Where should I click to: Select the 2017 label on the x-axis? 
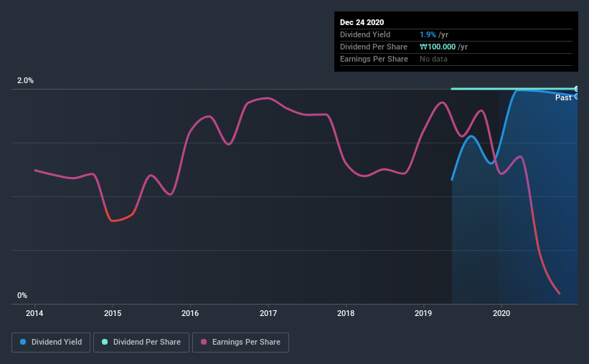pos(268,313)
